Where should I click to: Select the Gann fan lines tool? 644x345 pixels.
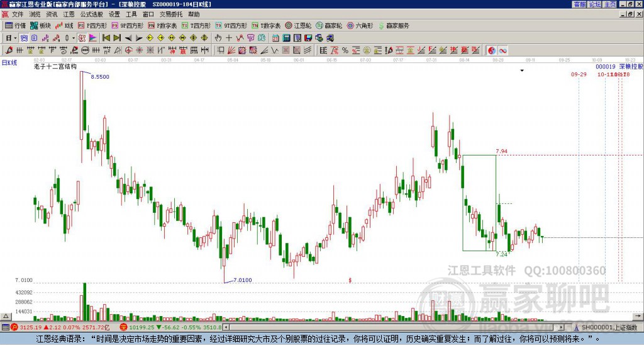231,50
